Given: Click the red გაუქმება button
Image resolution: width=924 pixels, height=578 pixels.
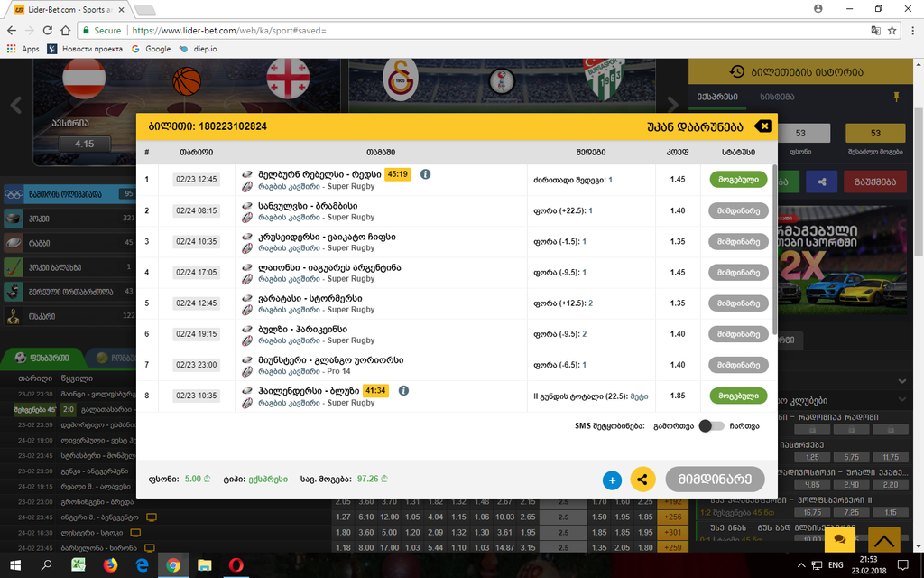Looking at the screenshot, I should click(874, 182).
